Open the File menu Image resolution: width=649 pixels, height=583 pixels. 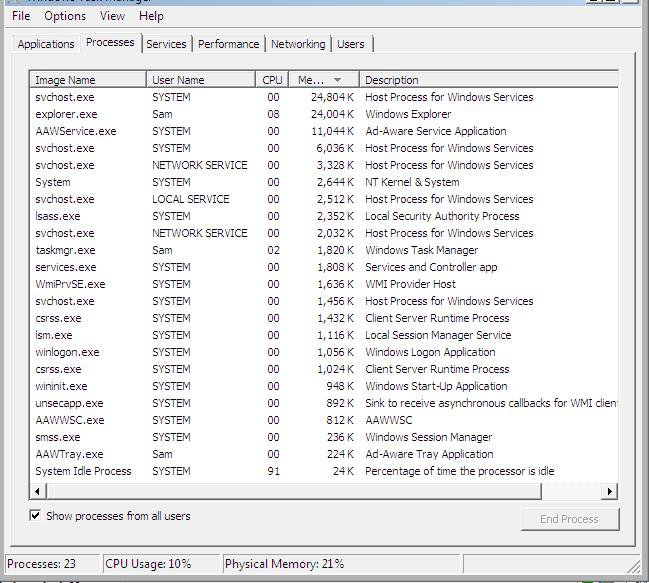click(x=21, y=16)
